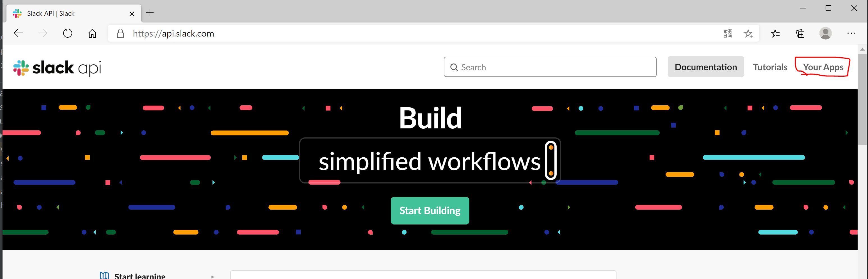Open the translate page icon in address bar
This screenshot has height=279, width=868.
(x=727, y=33)
